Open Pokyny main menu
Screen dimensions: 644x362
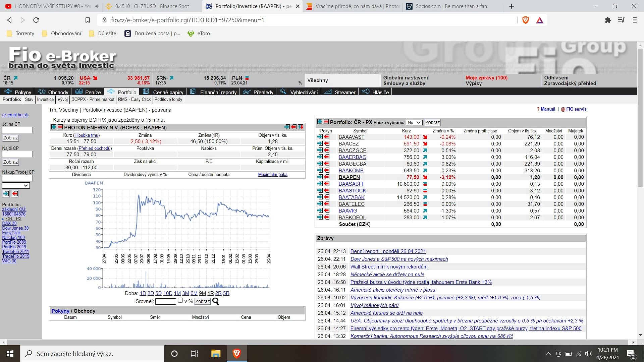tap(18, 92)
